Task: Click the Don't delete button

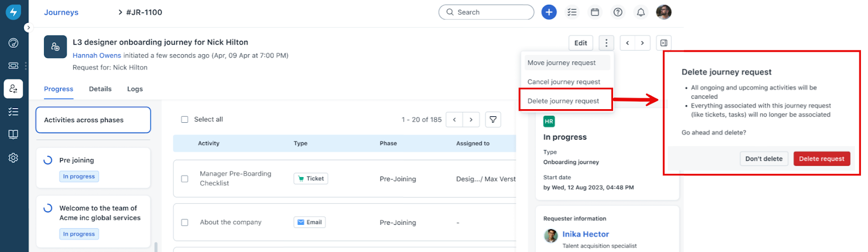Action: (764, 159)
